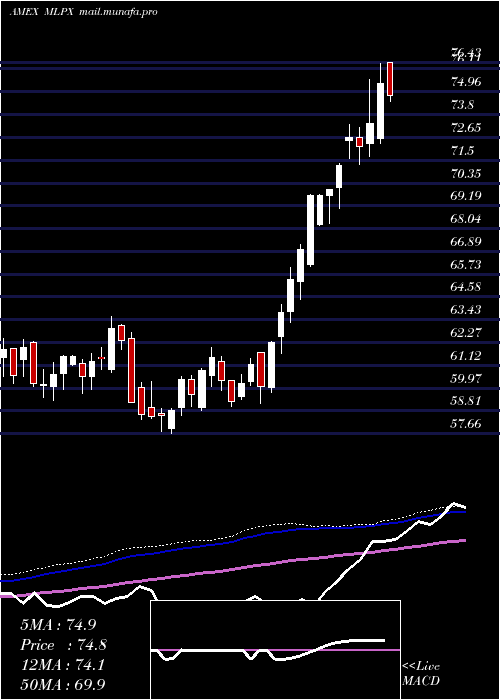The height and width of the screenshot is (700, 500).
Task: Click the 66.89 price axis label
Action: pos(467,242)
